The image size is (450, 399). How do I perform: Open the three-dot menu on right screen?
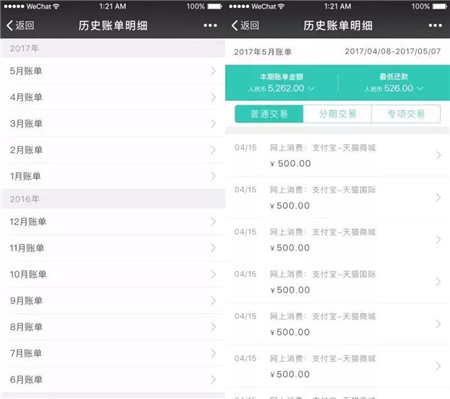coord(435,25)
